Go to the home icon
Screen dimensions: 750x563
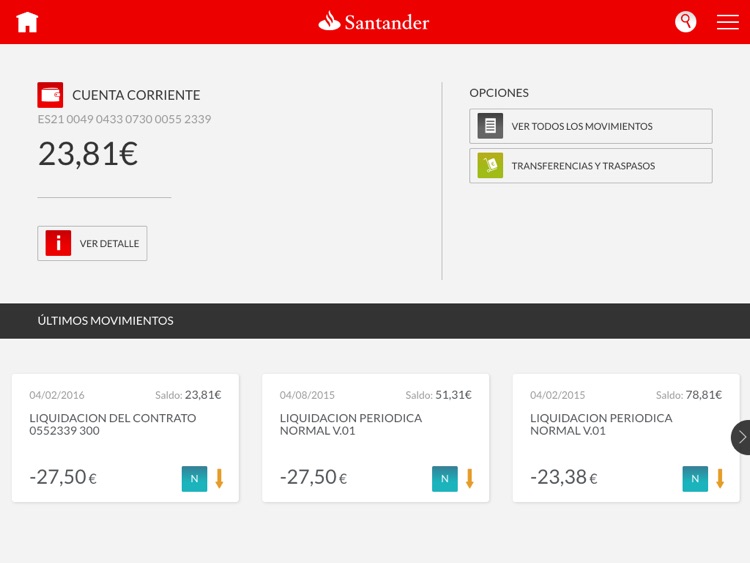(27, 22)
